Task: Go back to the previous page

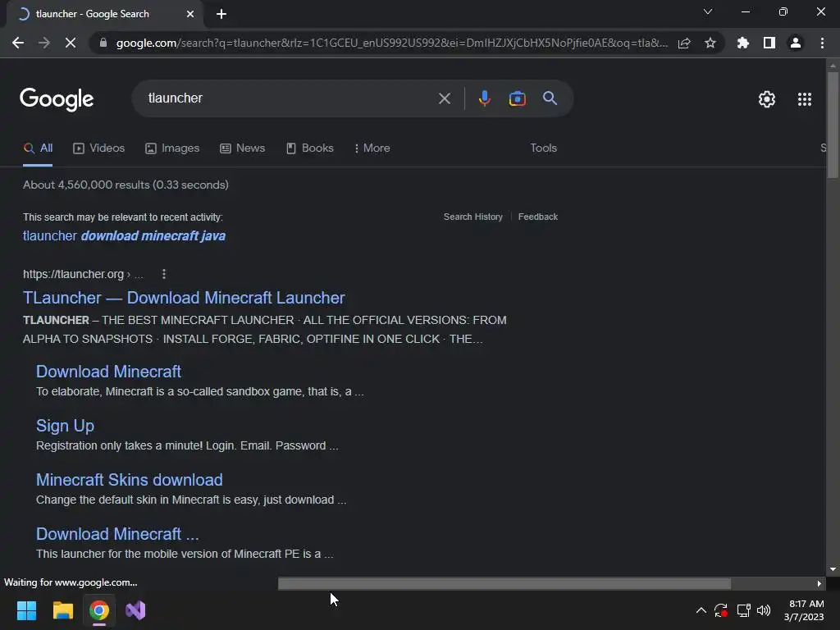Action: [x=18, y=43]
